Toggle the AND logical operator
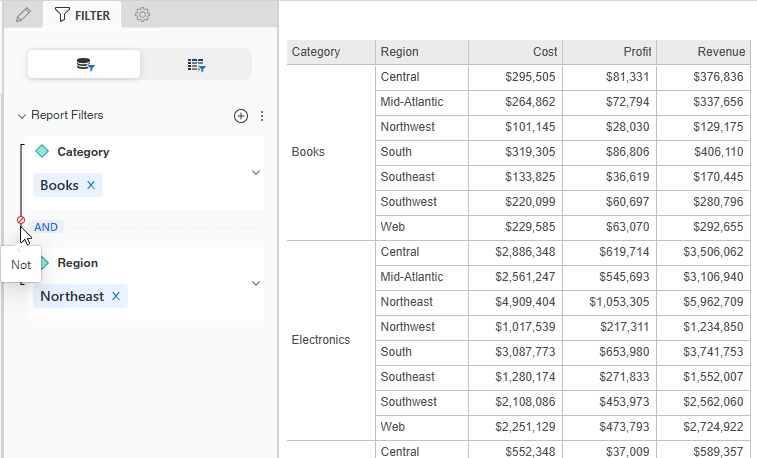Image resolution: width=757 pixels, height=458 pixels. click(46, 227)
